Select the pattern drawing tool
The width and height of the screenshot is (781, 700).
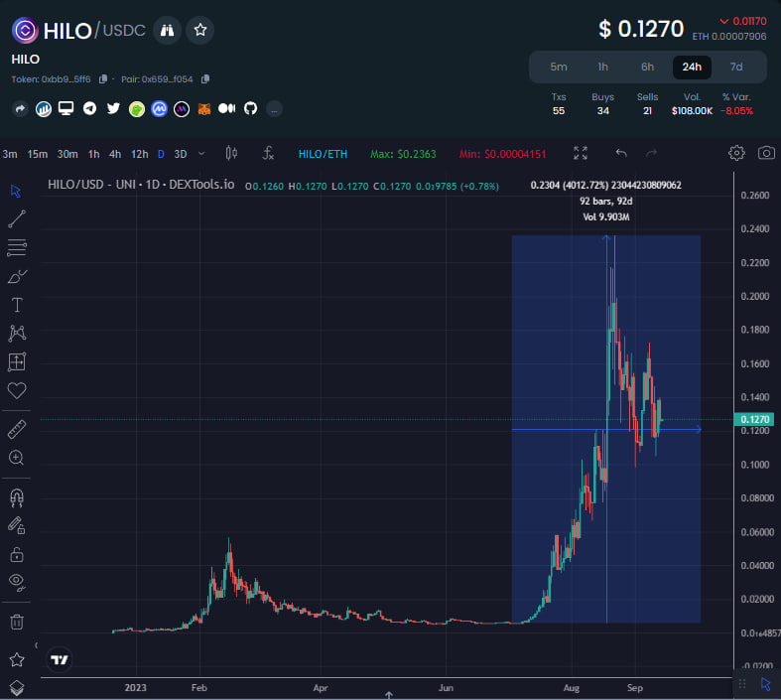tap(17, 333)
